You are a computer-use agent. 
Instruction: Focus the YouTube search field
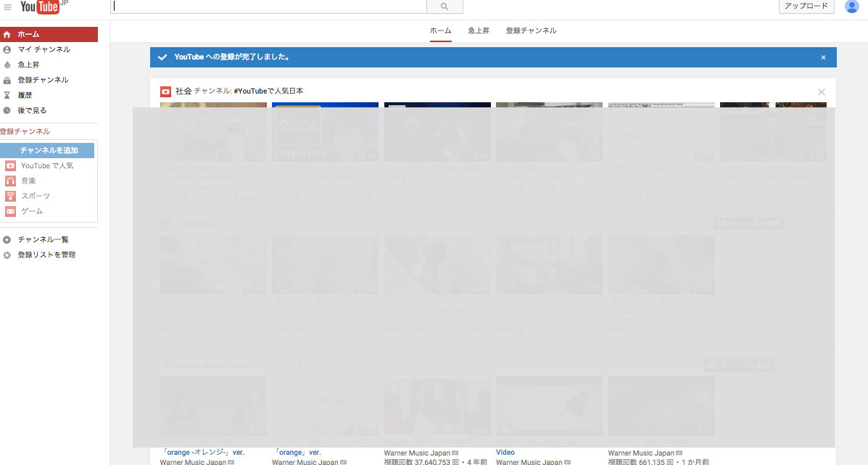click(x=269, y=7)
